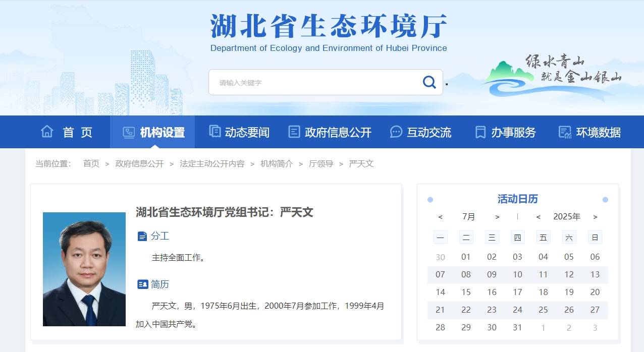Click the 互动交流 chat bubble icon
The image size is (644, 352).
(x=396, y=132)
